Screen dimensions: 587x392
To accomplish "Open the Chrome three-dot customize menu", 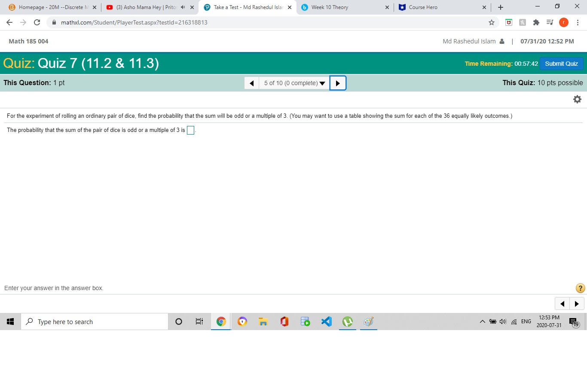I will click(x=578, y=22).
